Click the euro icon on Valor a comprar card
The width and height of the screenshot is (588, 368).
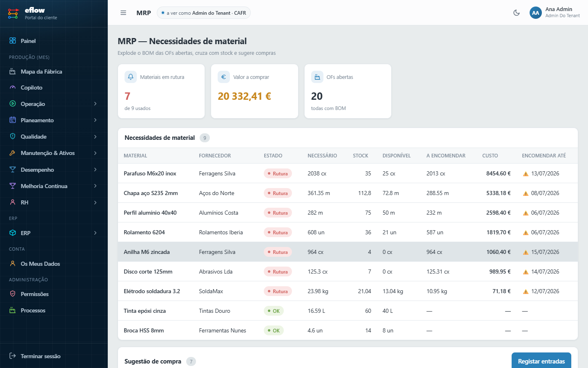tap(224, 77)
